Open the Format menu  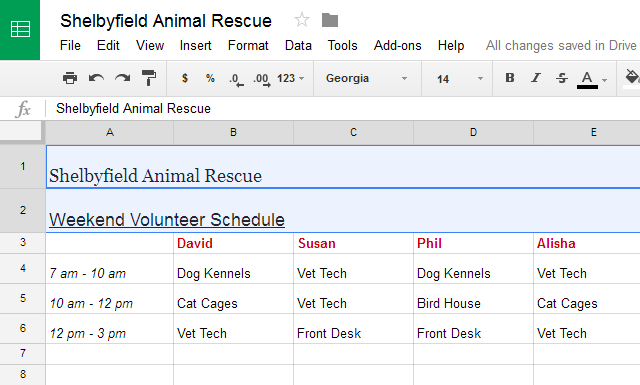pyautogui.click(x=248, y=45)
